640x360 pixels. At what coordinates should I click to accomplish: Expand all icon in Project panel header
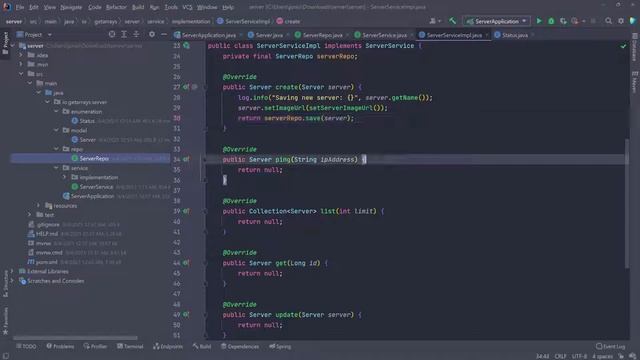(x=124, y=35)
